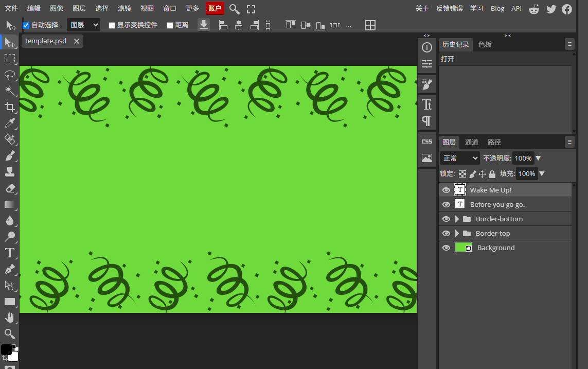
Task: Hide the Before you go go. layer
Action: coord(446,204)
